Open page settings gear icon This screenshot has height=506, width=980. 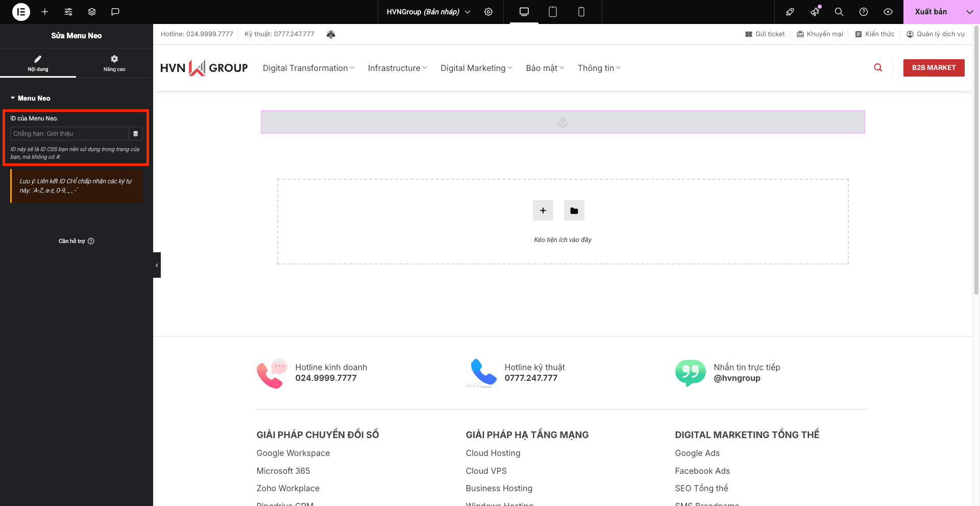[488, 12]
